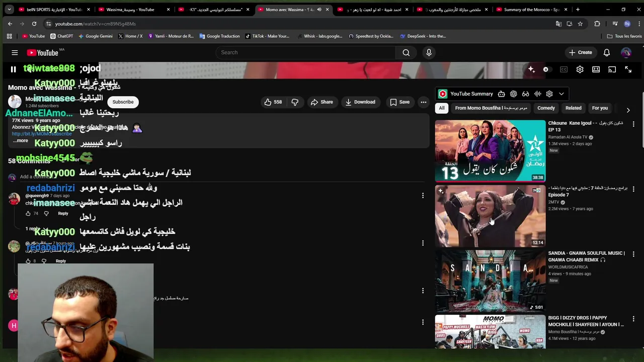The image size is (644, 362).
Task: Select the All filter chip
Action: coord(442,108)
